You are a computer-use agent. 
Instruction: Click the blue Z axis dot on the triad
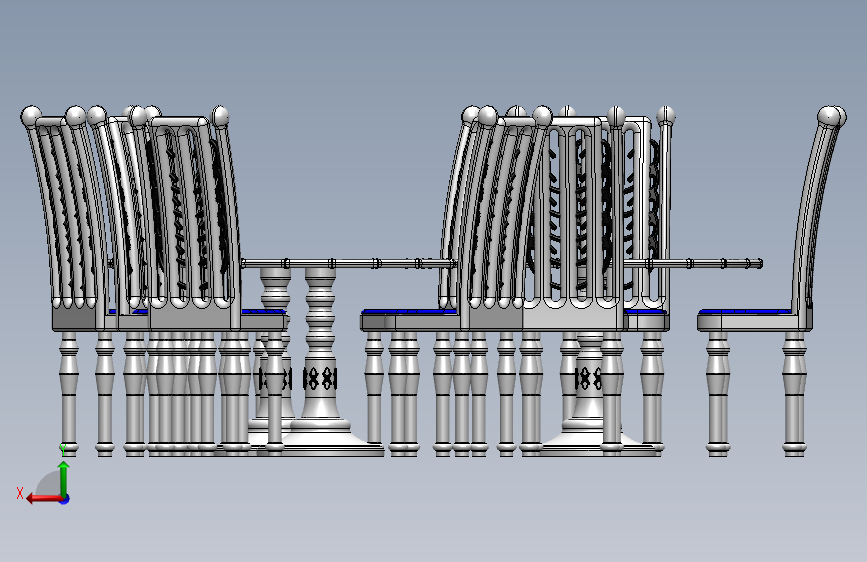point(65,499)
